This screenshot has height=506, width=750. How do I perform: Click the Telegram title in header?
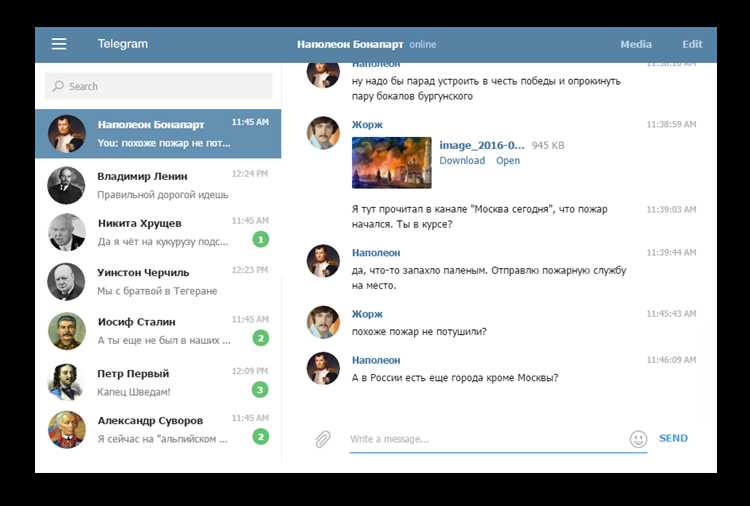[x=122, y=44]
